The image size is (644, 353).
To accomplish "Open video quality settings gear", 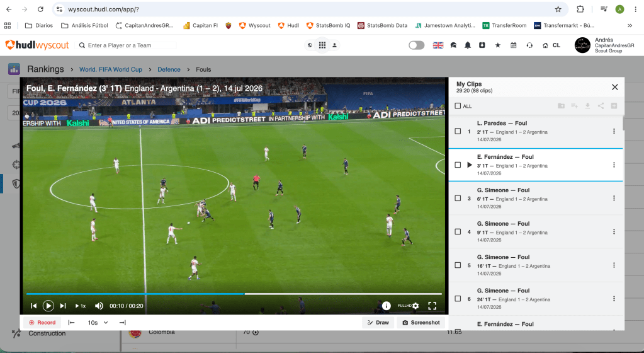I will tap(415, 306).
